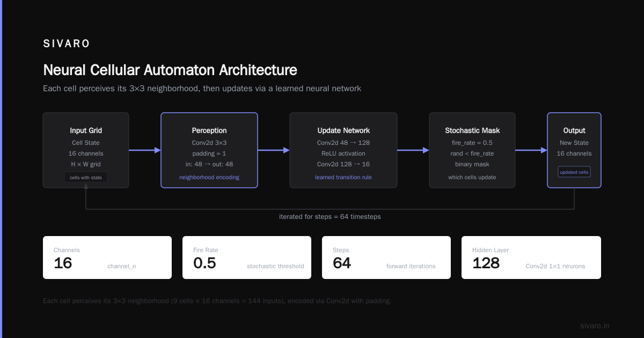Click the arrow between Perception and Update Network
The height and width of the screenshot is (338, 644).
274,150
